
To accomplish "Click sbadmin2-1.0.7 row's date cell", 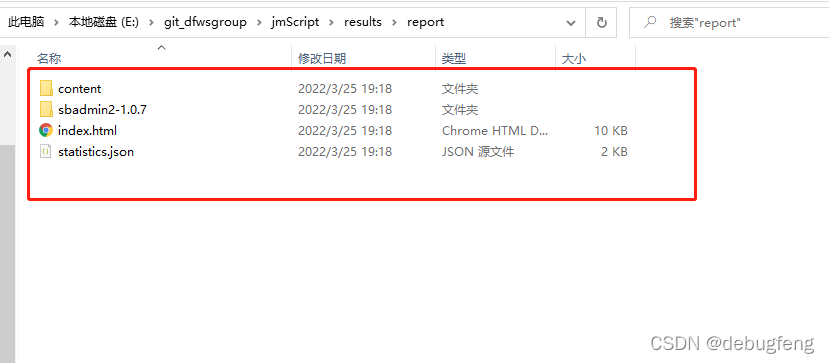I will [345, 109].
